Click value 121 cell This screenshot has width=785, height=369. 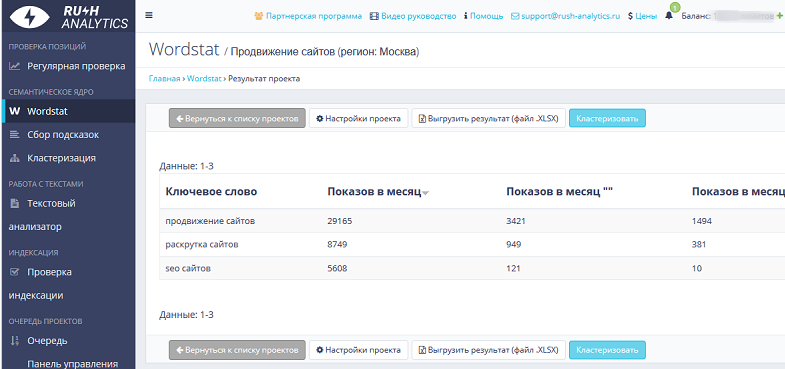(x=513, y=269)
